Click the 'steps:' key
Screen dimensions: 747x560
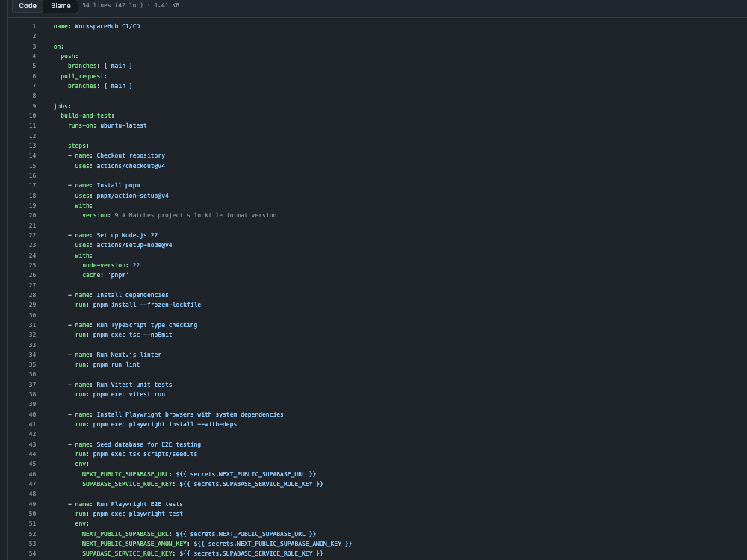pyautogui.click(x=78, y=146)
